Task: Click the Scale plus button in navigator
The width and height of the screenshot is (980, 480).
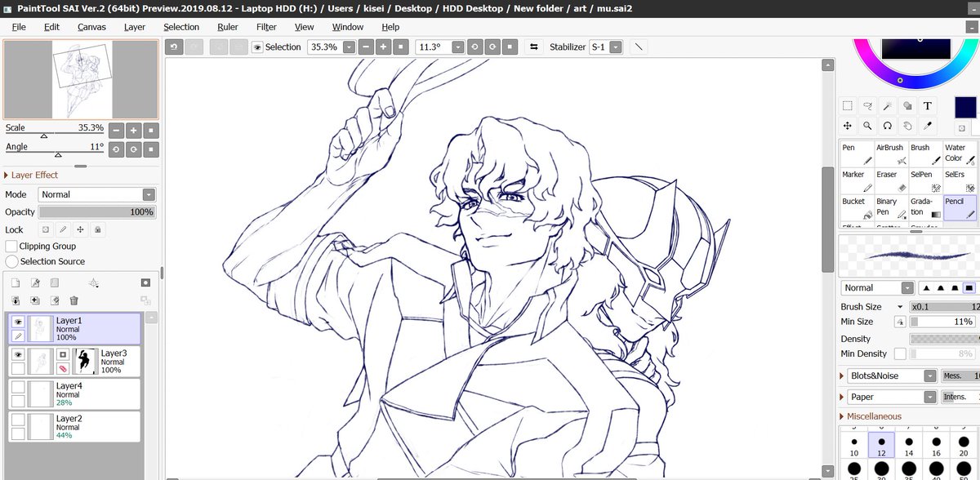Action: click(134, 130)
